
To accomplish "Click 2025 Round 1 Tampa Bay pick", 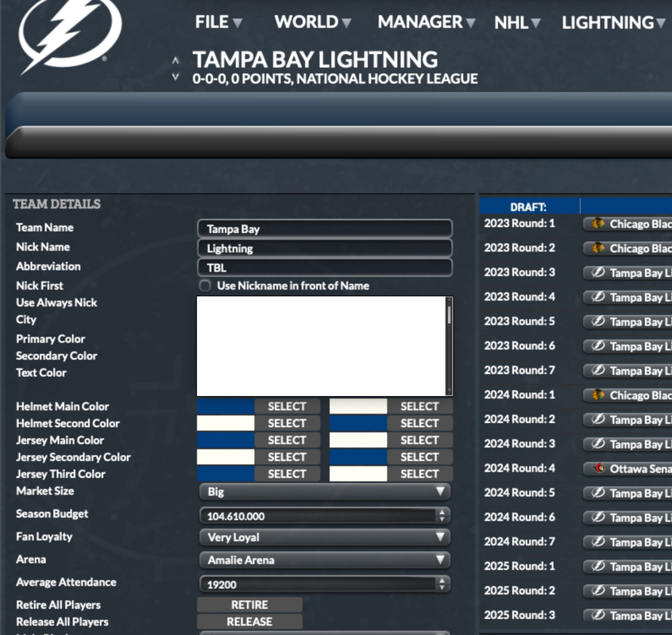I will tap(628, 567).
